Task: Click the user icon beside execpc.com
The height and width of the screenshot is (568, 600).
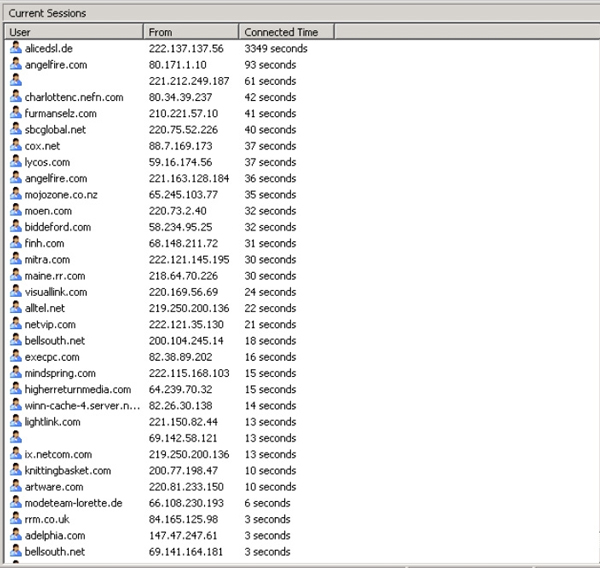Action: (16, 356)
